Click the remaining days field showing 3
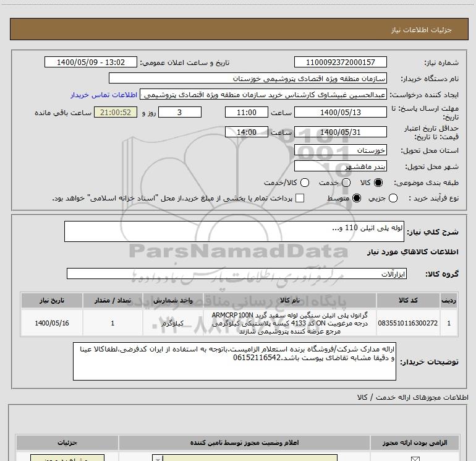Screen dimensions: 476x461 pyautogui.click(x=180, y=113)
